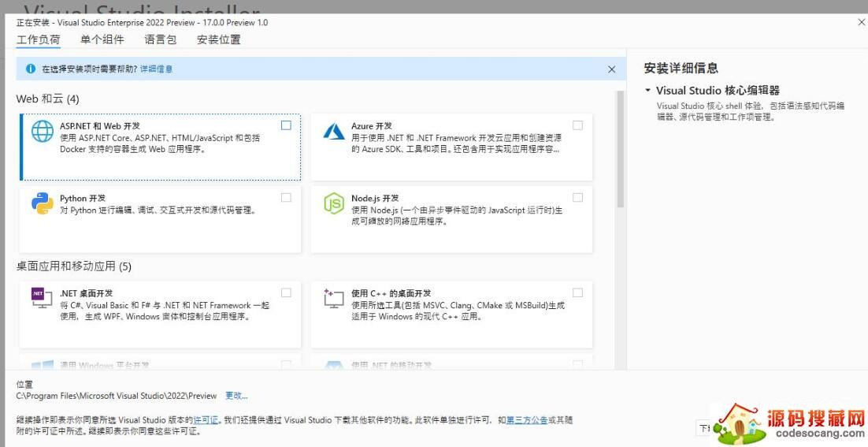
Task: Select the Node.js 开发 workload checkbox
Action: tap(578, 198)
